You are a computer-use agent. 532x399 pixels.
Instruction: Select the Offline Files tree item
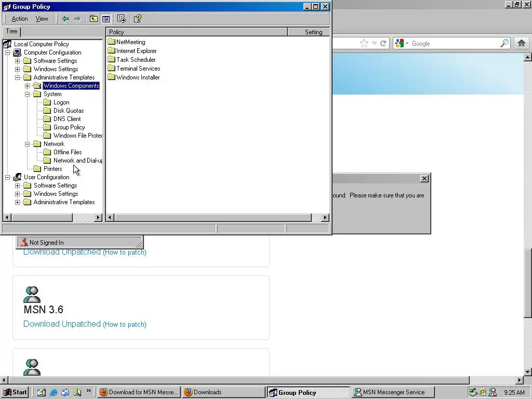click(68, 152)
